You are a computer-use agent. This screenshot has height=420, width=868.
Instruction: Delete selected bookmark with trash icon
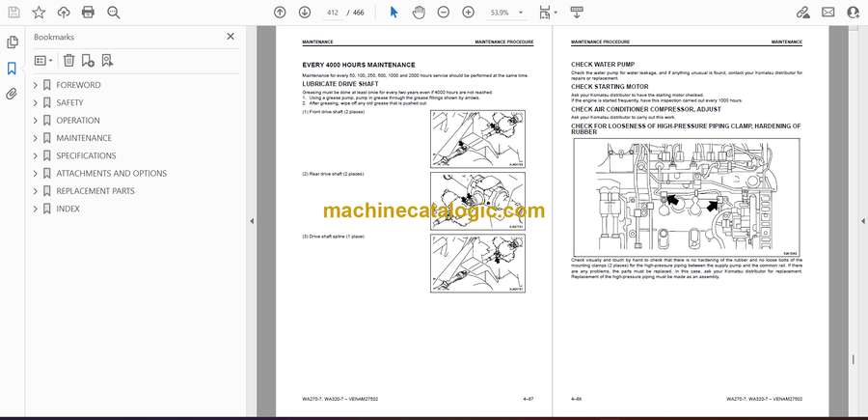click(68, 61)
